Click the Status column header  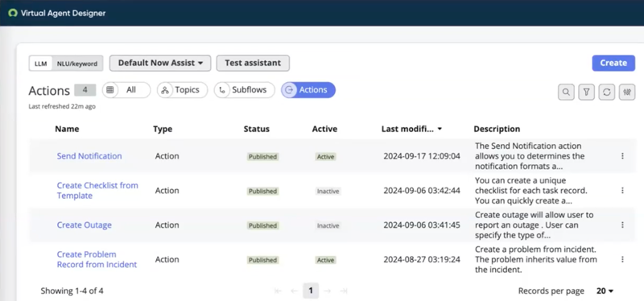257,129
